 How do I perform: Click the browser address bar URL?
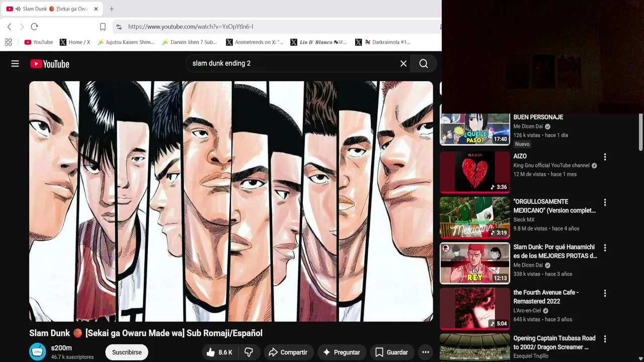190,27
